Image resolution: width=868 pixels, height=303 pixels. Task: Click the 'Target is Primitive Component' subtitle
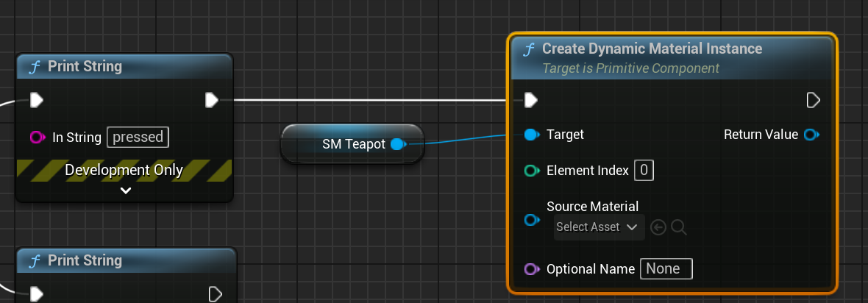(x=630, y=68)
